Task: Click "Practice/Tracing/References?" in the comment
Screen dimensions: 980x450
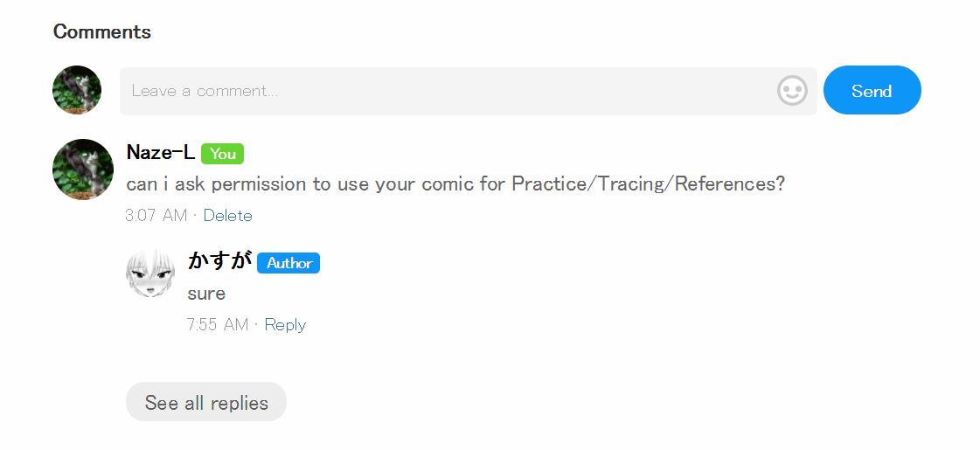Action: pyautogui.click(x=648, y=184)
